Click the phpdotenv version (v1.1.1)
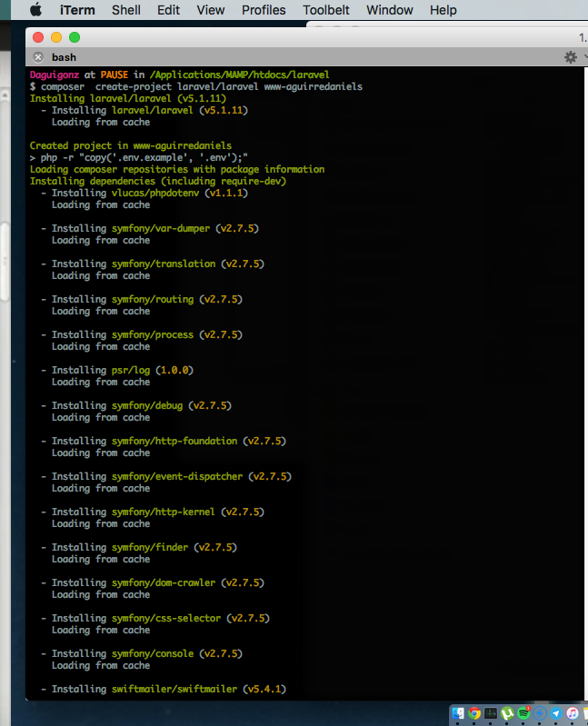This screenshot has width=588, height=726. [226, 193]
